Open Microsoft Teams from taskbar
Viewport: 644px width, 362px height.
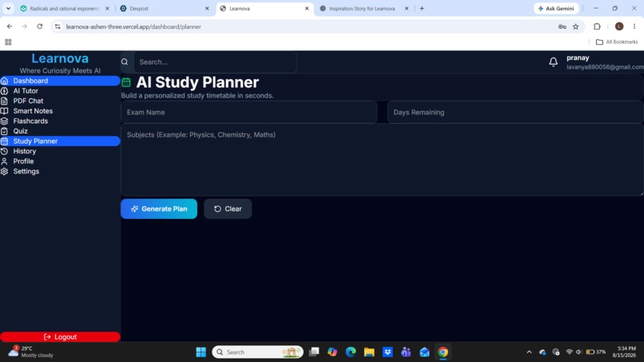coord(406,352)
